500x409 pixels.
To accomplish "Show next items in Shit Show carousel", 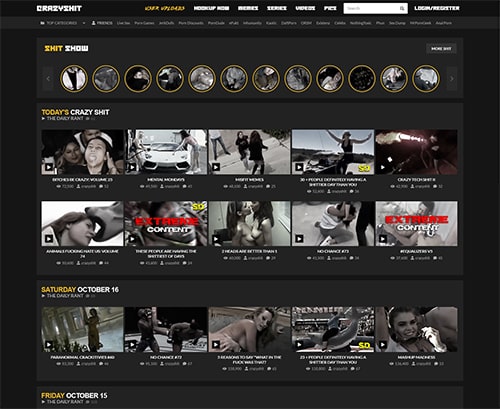I will tap(452, 79).
